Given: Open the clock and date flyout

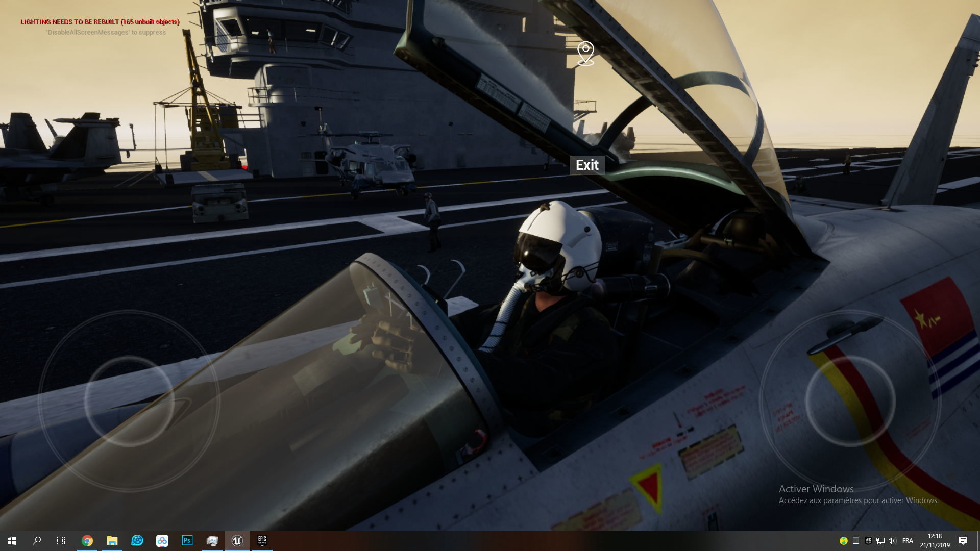Looking at the screenshot, I should coord(935,541).
